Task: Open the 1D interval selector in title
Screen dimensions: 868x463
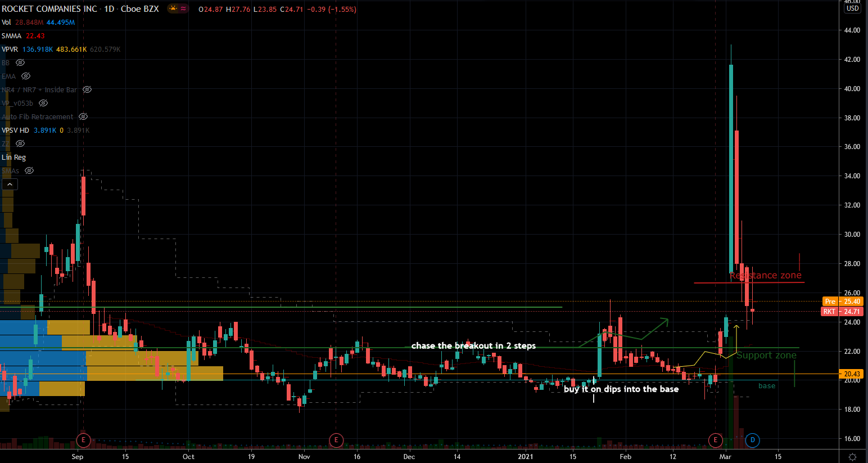Action: [109, 9]
